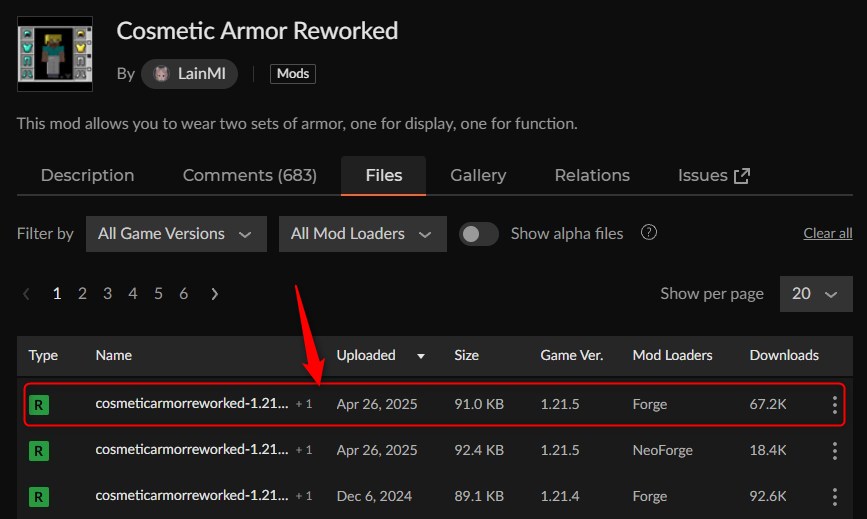Open the three-dot menu for the 92.6K downloads row
Viewport: 867px width, 519px height.
pos(834,496)
